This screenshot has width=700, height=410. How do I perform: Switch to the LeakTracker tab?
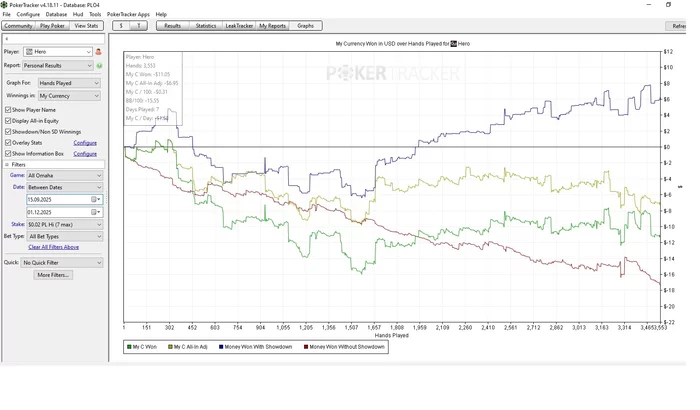[x=239, y=26]
